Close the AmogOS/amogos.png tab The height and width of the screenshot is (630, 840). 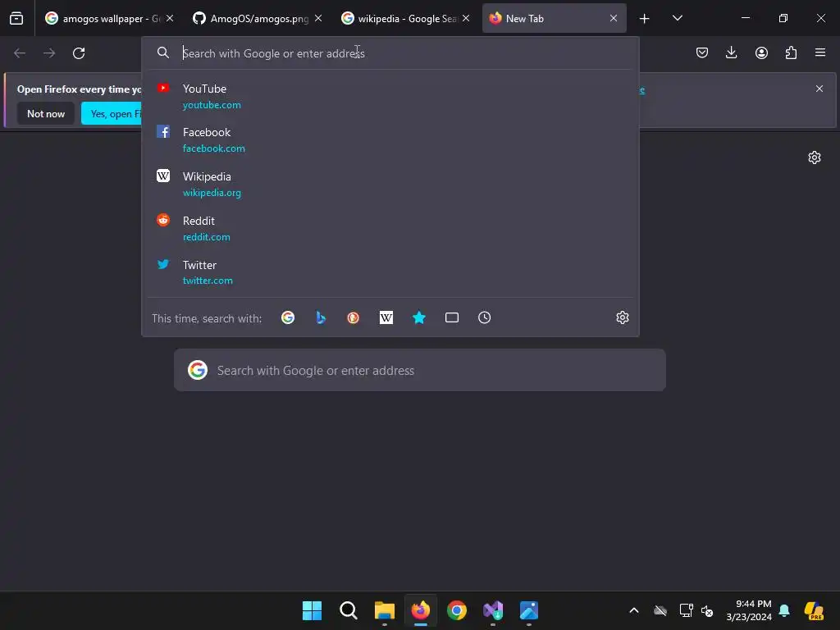[318, 18]
